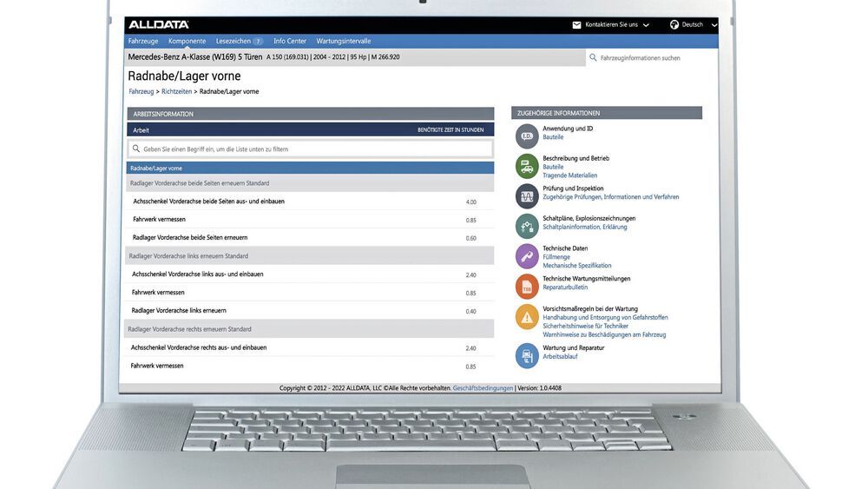The image size is (868, 489).
Task: Click the Benötigte Zeit in Stunden column header
Action: point(450,130)
